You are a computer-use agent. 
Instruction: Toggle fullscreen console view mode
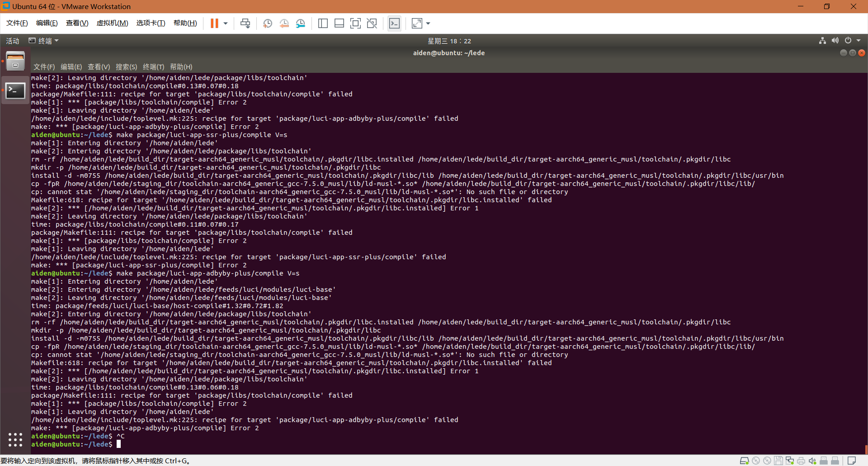point(355,23)
